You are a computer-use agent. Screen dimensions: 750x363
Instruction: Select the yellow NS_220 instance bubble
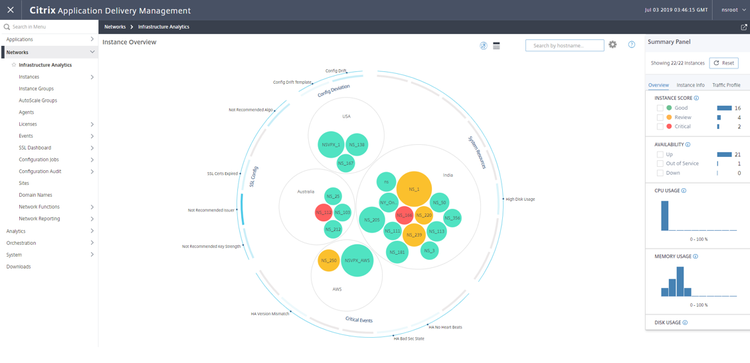point(424,215)
